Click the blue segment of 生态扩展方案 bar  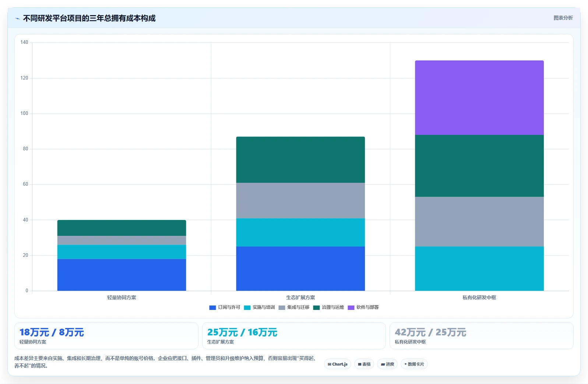300,269
